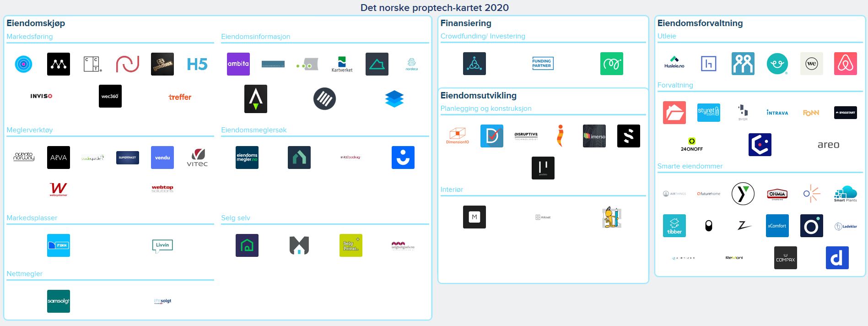Click the purple ambita logo
This screenshot has height=326, width=868.
(x=238, y=64)
